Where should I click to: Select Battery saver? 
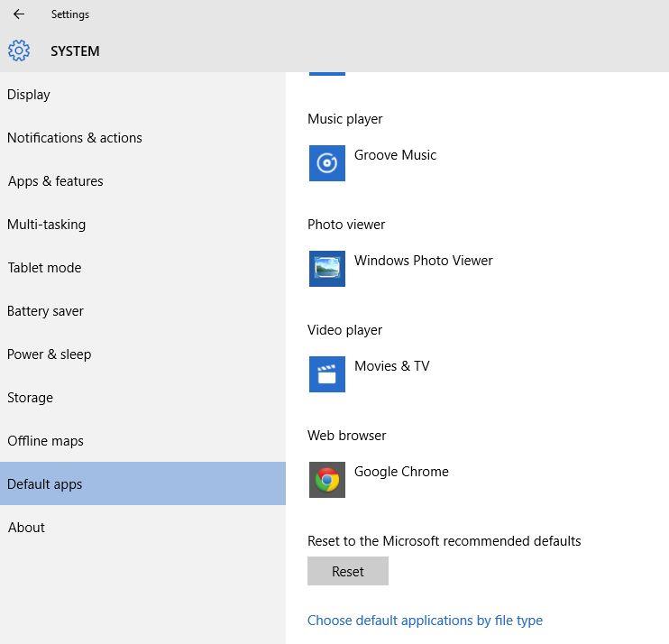pos(142,311)
